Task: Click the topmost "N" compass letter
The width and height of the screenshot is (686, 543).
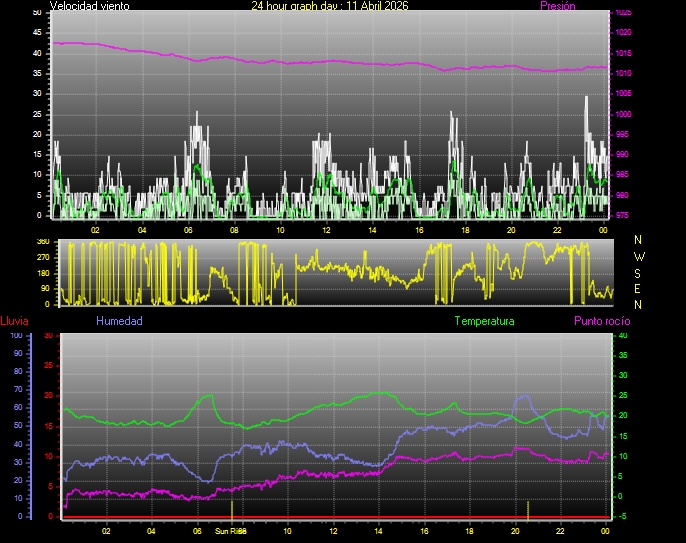Action: point(639,240)
